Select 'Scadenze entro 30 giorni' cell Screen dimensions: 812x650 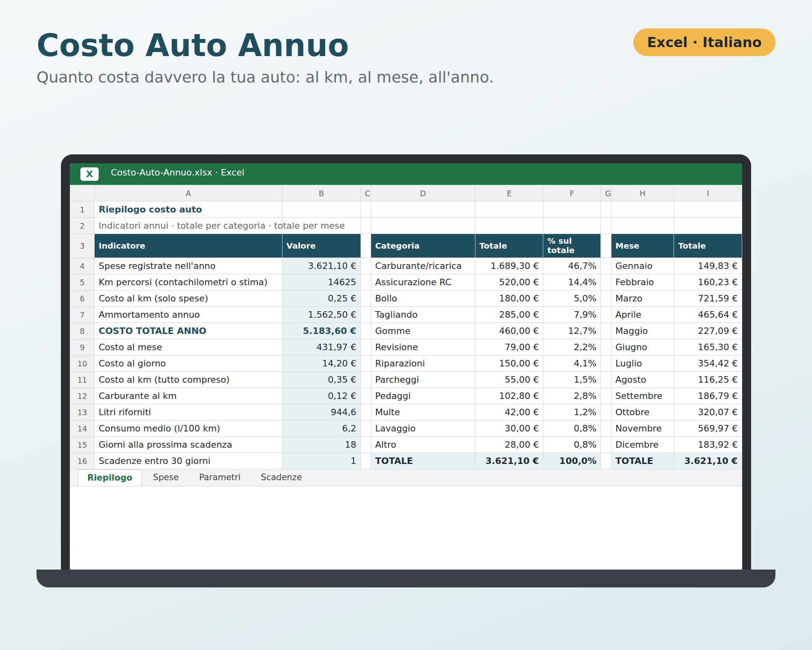(x=188, y=461)
